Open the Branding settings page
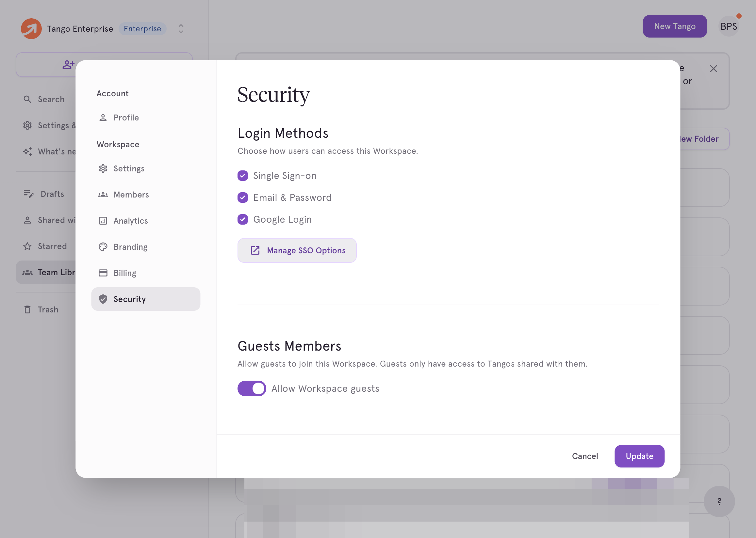 146,247
